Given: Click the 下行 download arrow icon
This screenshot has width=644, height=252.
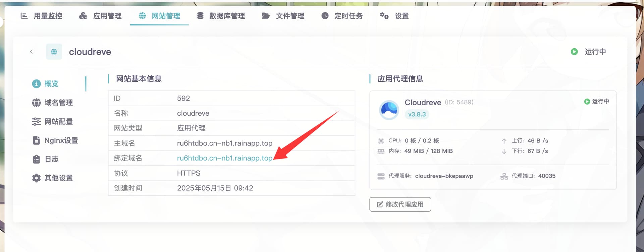Looking at the screenshot, I should click(504, 151).
